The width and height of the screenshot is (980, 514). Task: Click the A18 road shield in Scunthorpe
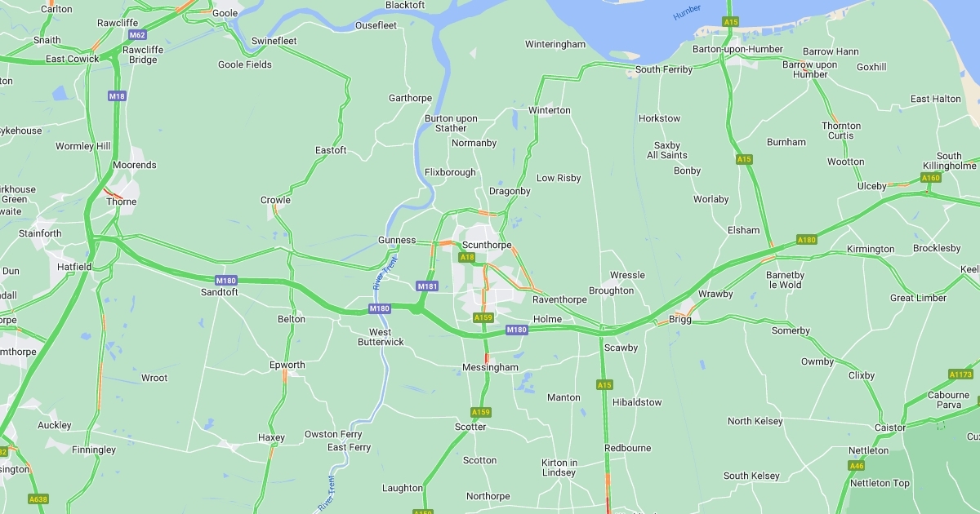point(466,257)
